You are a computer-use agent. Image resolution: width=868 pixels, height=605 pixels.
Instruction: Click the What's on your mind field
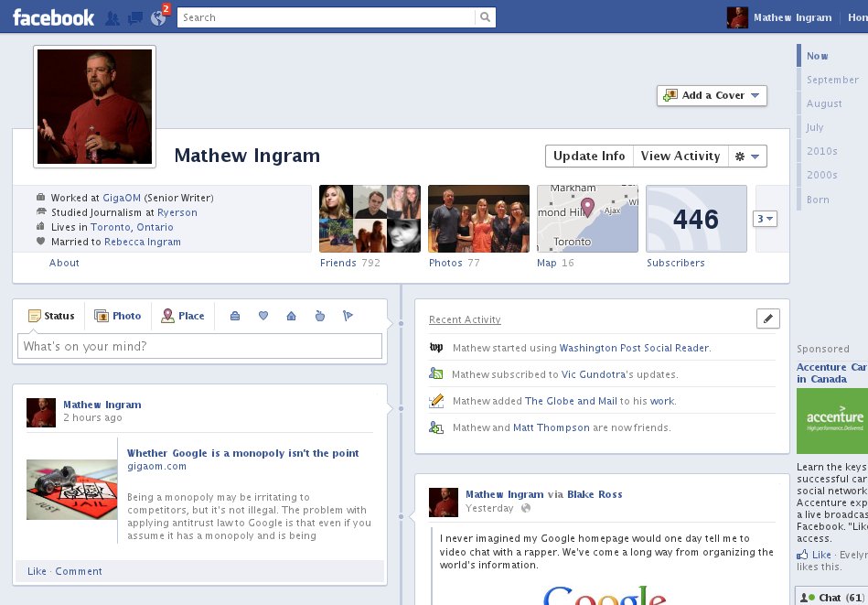click(x=199, y=346)
